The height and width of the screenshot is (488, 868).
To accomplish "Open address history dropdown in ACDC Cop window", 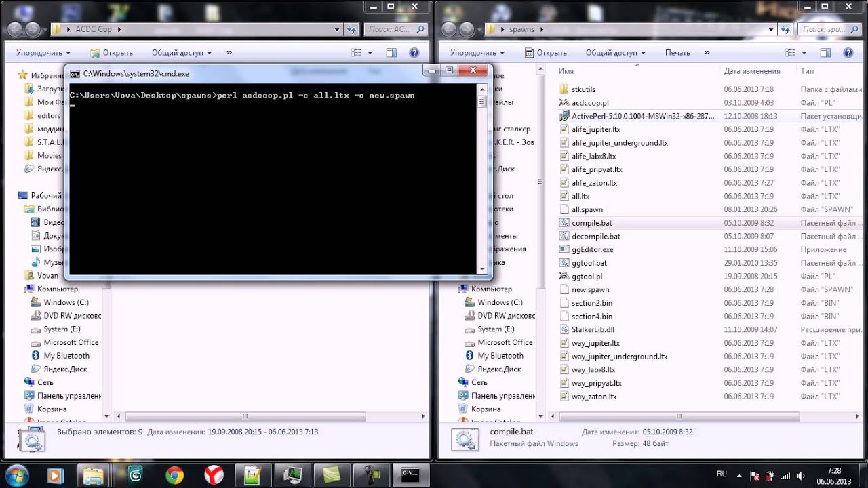I will coord(338,30).
